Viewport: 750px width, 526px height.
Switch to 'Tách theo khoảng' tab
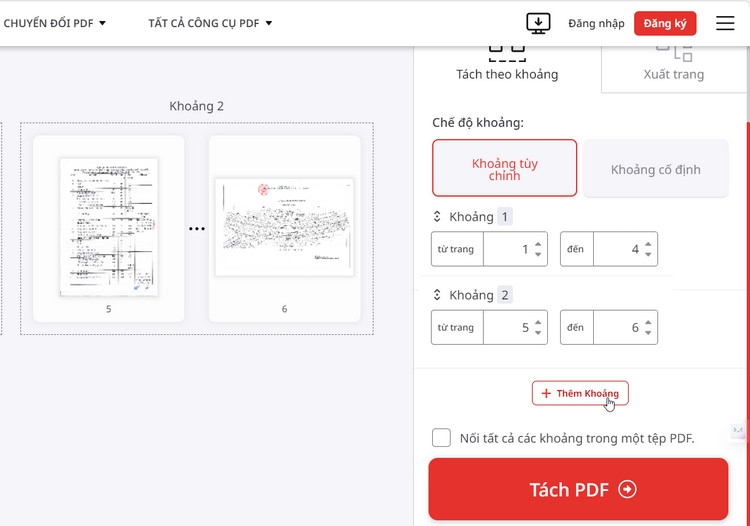pyautogui.click(x=507, y=69)
